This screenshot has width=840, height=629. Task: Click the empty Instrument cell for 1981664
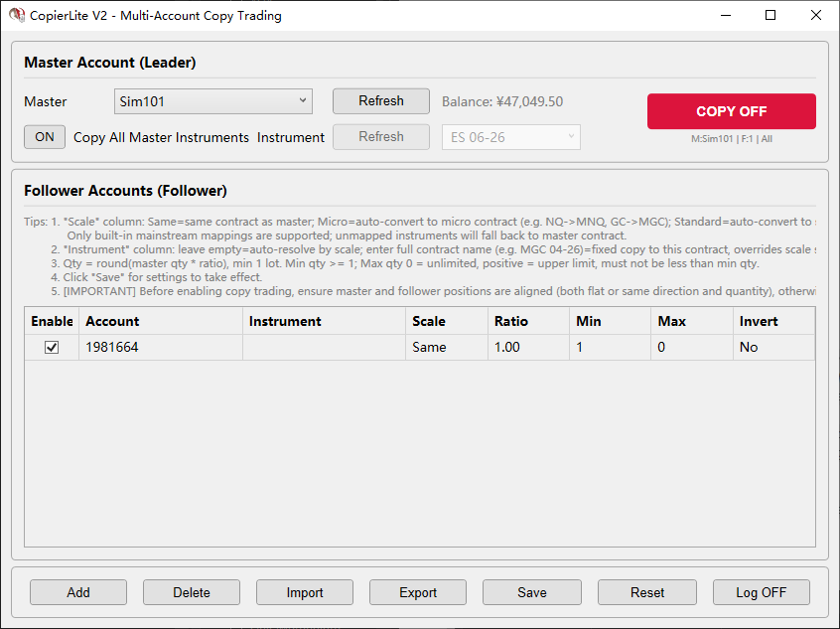323,347
